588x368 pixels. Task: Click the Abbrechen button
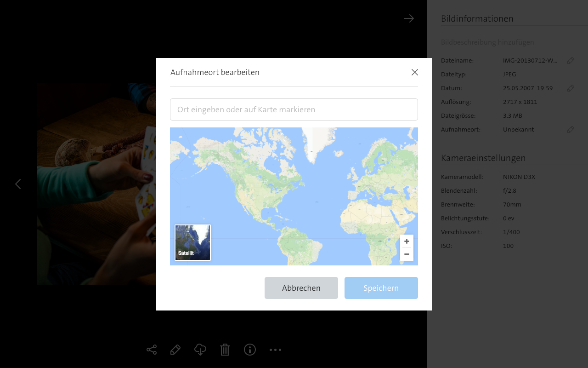coord(301,288)
